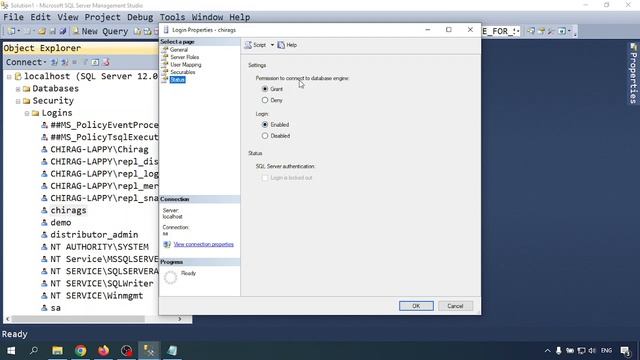Select the Server Roles page
This screenshot has height=360, width=640.
184,57
